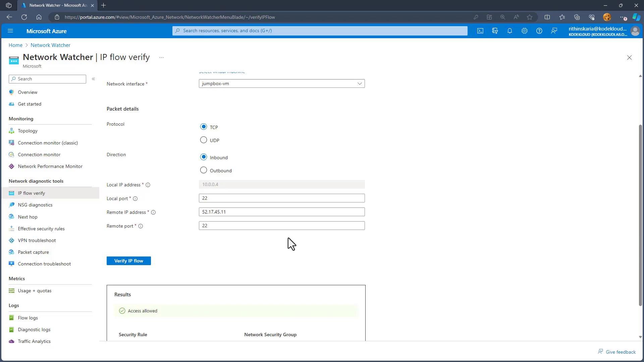Open Connection monitor (classic)
Image resolution: width=644 pixels, height=362 pixels.
click(x=48, y=143)
